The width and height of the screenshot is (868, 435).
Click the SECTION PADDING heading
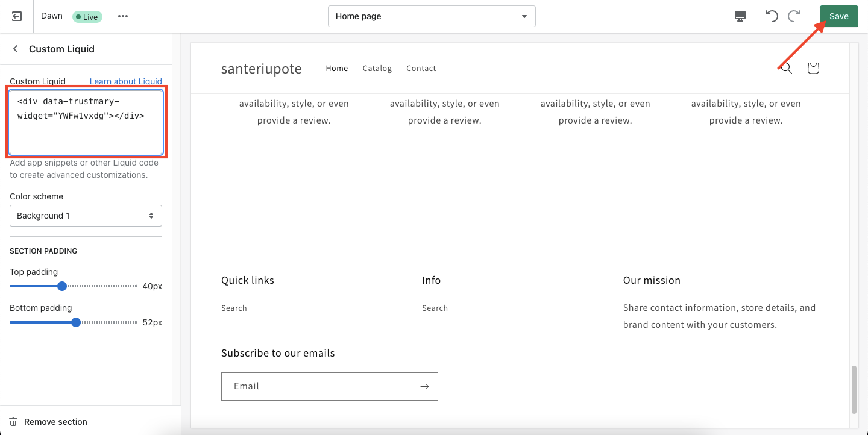tap(43, 251)
